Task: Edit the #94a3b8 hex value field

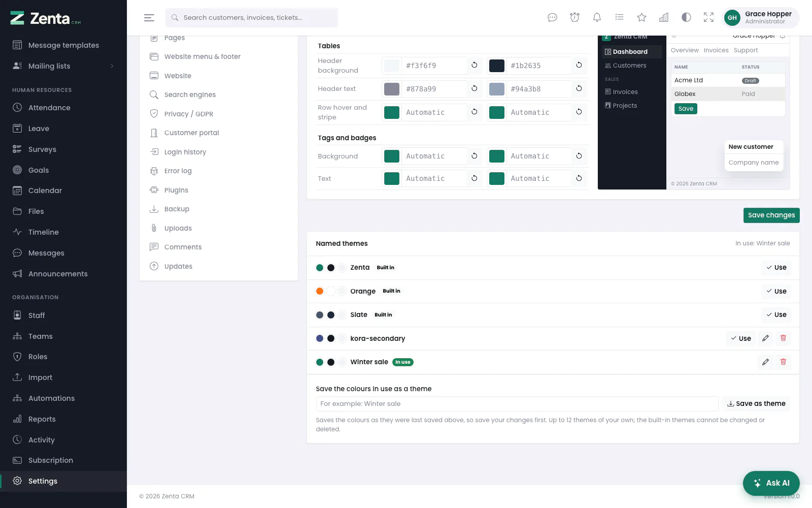Action: click(x=539, y=89)
